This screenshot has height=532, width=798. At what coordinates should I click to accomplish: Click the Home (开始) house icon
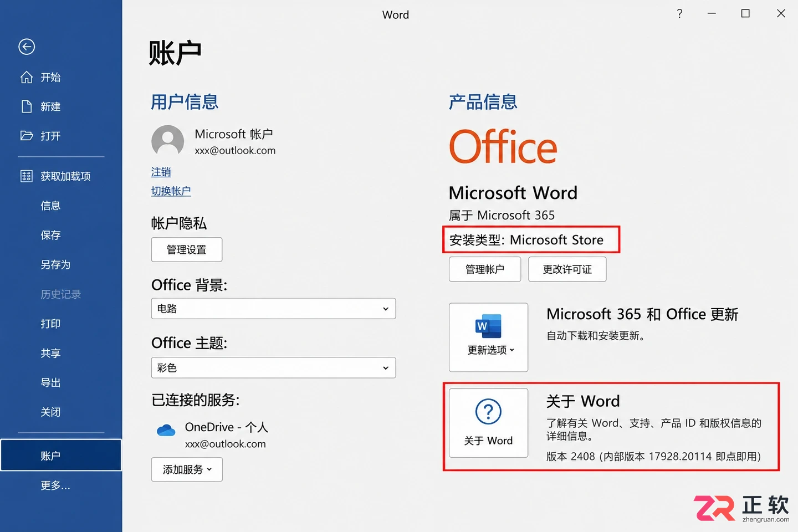point(27,77)
